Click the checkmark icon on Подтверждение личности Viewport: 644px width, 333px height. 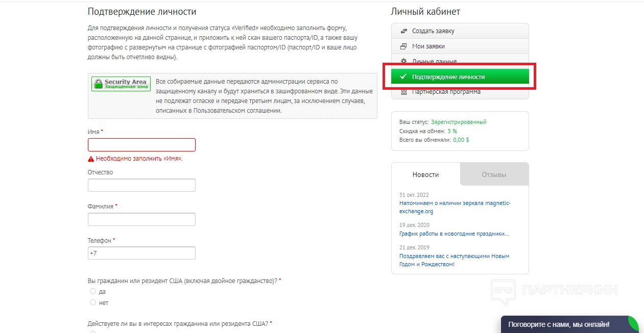pyautogui.click(x=403, y=77)
